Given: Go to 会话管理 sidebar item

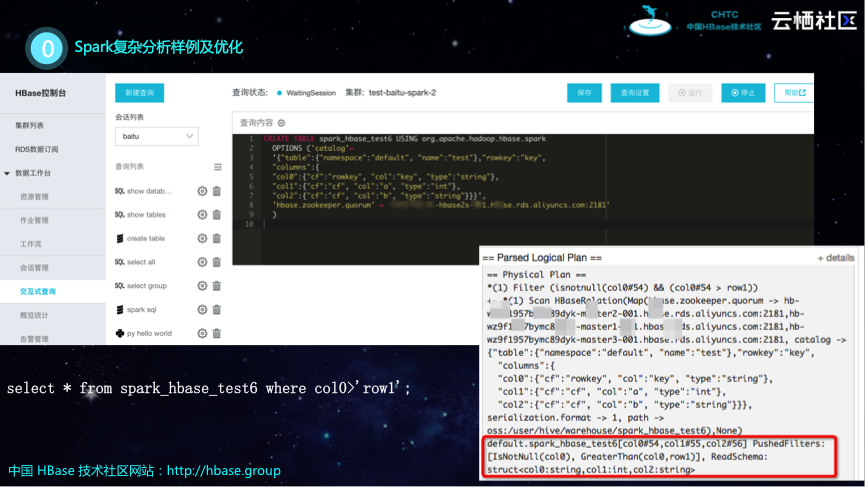Looking at the screenshot, I should pyautogui.click(x=34, y=268).
